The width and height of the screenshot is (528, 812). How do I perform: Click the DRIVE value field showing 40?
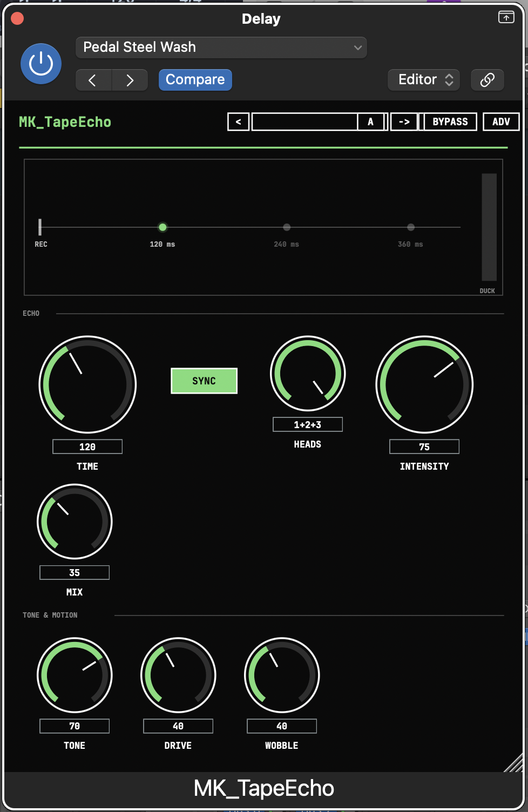tap(178, 726)
